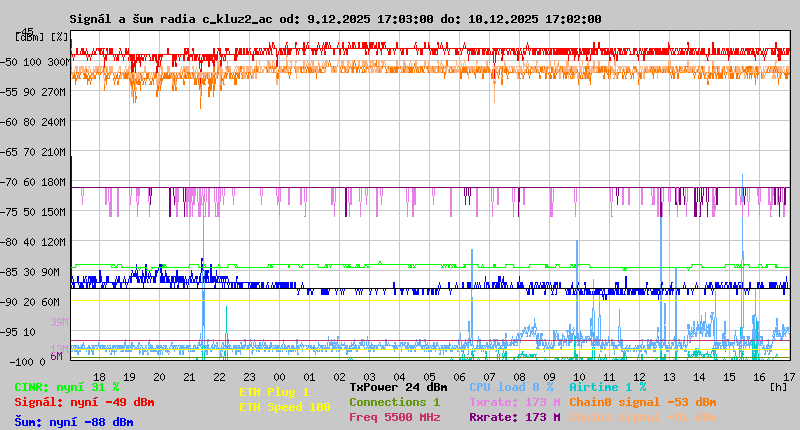The width and height of the screenshot is (800, 430).
Task: Click the '22' hour tick label
Action: (219, 377)
